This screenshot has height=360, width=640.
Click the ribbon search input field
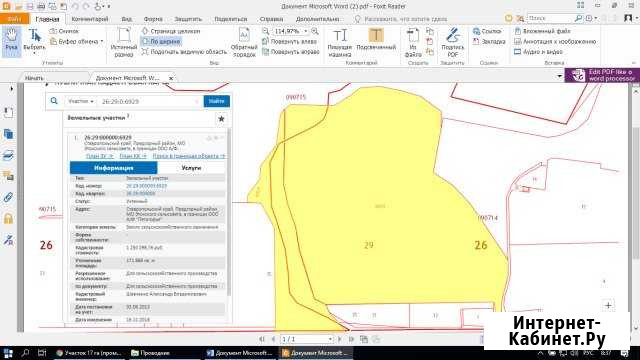[551, 18]
